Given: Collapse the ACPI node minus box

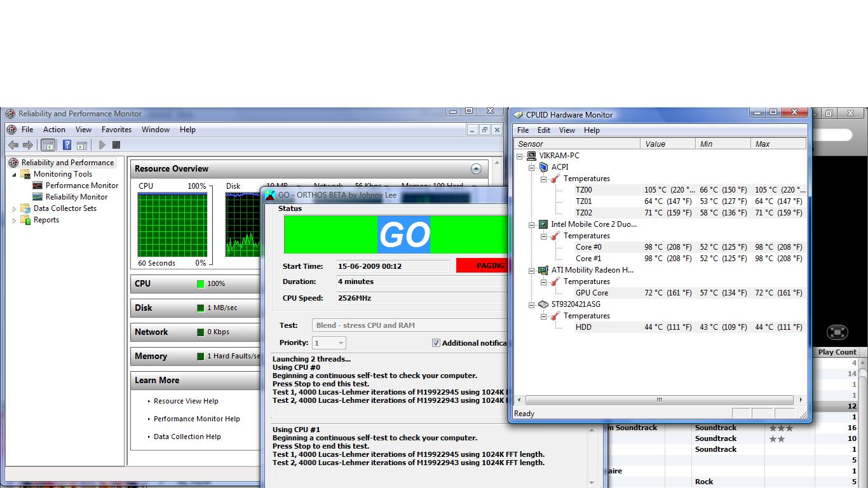Looking at the screenshot, I should 532,167.
